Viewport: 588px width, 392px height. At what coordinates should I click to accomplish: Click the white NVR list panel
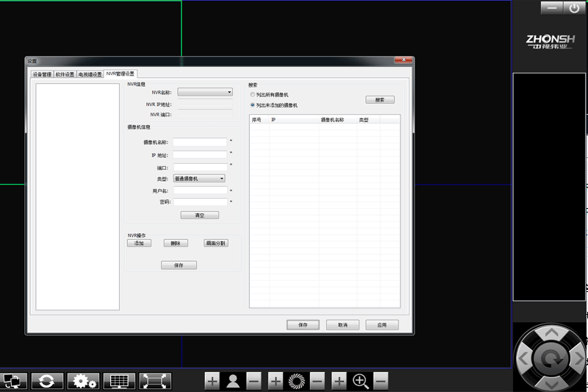click(x=78, y=196)
